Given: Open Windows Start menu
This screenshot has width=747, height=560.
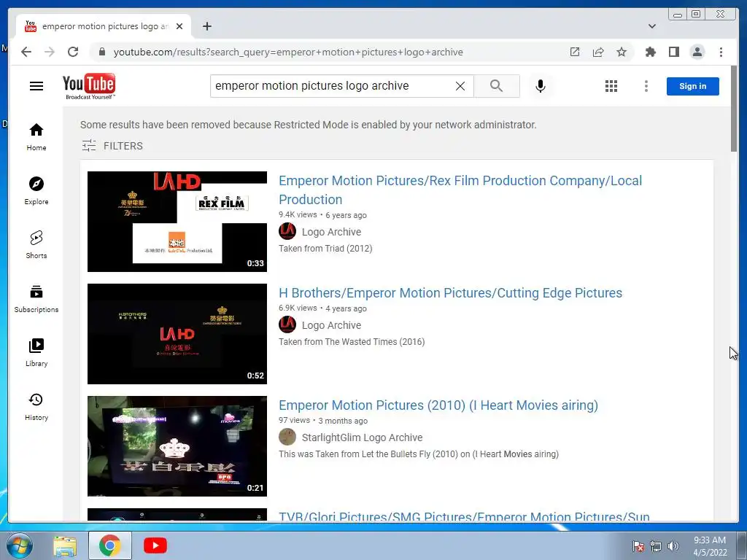Looking at the screenshot, I should [19, 545].
